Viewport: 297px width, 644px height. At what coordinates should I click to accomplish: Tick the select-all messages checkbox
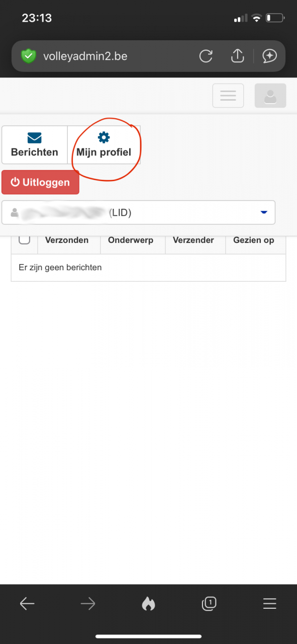point(24,240)
